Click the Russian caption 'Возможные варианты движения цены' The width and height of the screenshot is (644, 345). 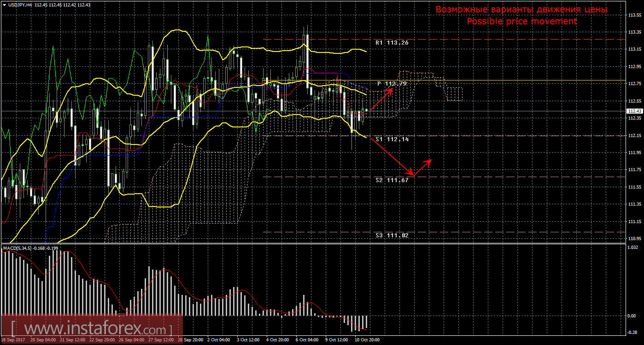pos(521,10)
